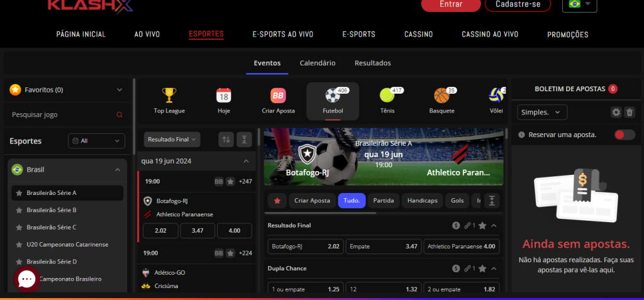This screenshot has height=300, width=644.
Task: Bet Athletico Paranaense 4.00 in Resultado Final
Action: tap(462, 247)
